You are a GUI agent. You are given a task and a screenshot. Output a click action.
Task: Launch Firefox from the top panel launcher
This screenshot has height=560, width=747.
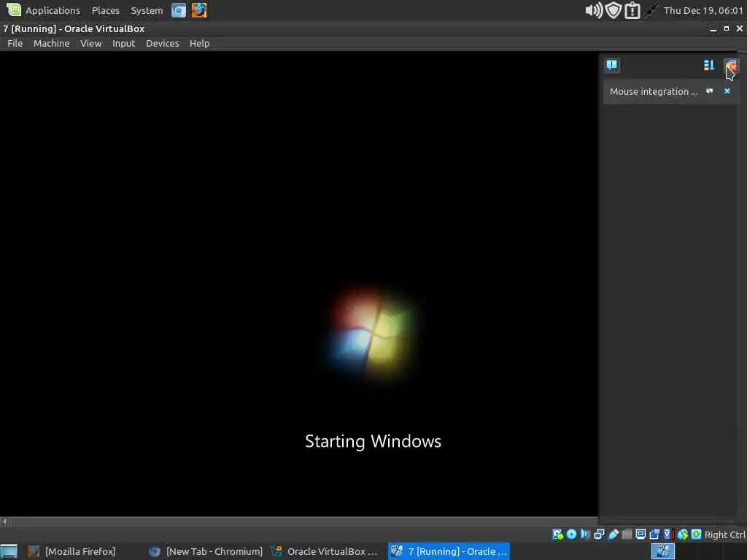click(199, 10)
